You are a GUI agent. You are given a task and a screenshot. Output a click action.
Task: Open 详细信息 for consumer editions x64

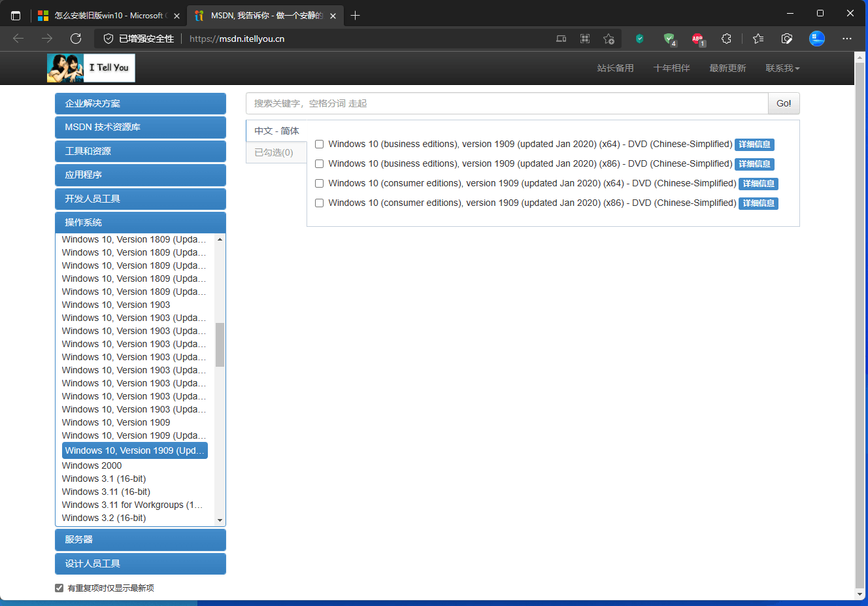758,184
